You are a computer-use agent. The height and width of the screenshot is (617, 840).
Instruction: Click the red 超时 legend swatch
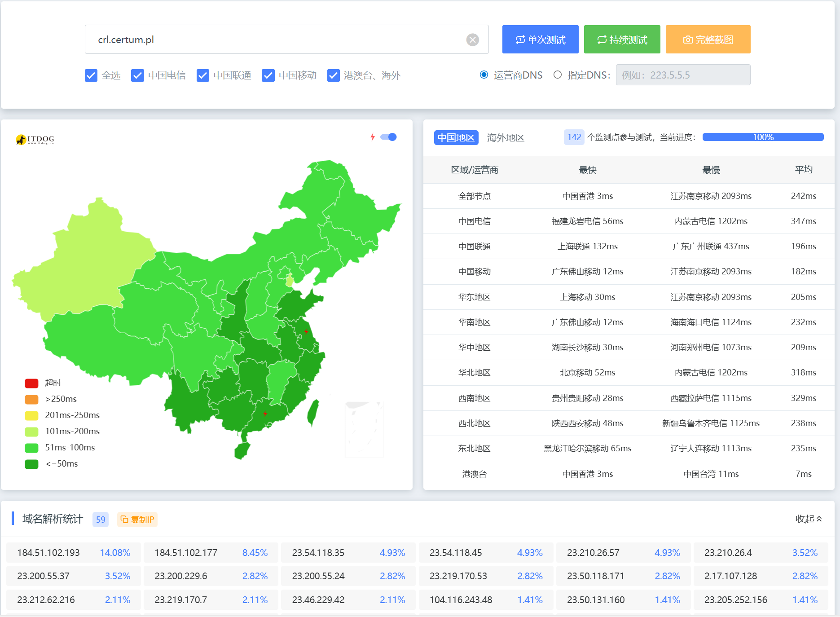[x=31, y=383]
